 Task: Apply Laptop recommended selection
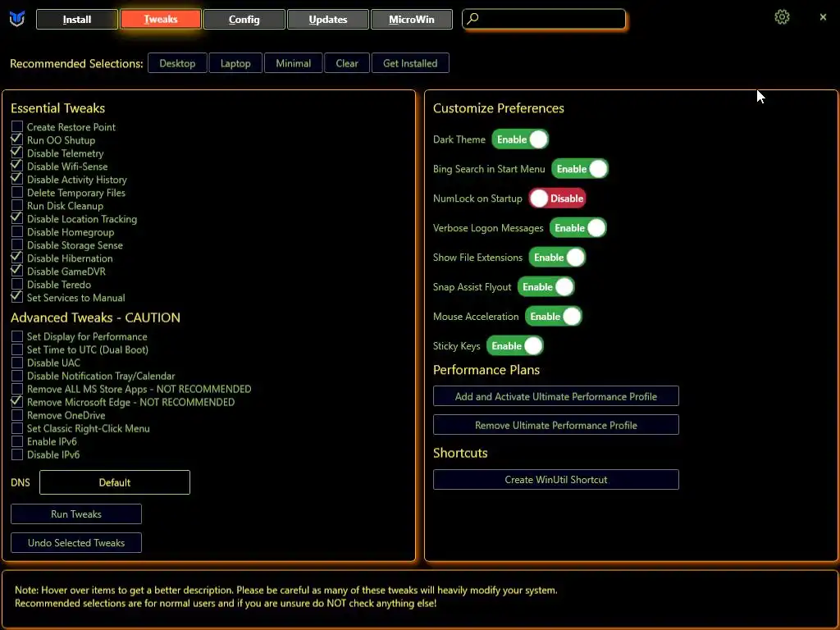(x=235, y=63)
